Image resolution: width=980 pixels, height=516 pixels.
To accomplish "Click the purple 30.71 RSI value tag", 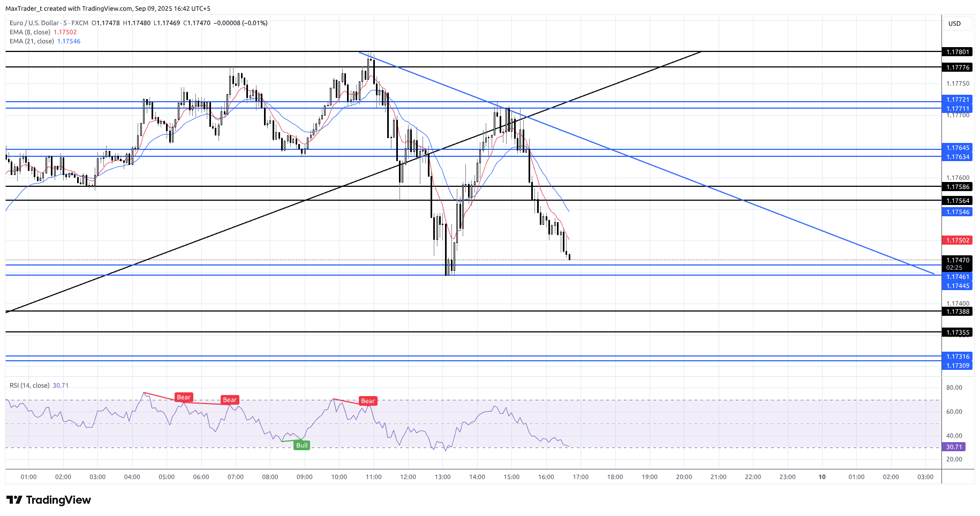I will click(x=954, y=447).
